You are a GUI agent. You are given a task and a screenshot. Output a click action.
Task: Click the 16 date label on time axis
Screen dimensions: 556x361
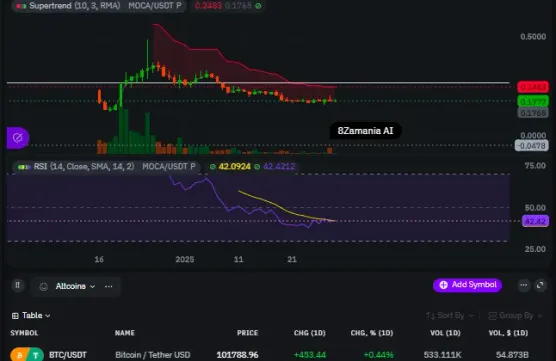pyautogui.click(x=99, y=260)
